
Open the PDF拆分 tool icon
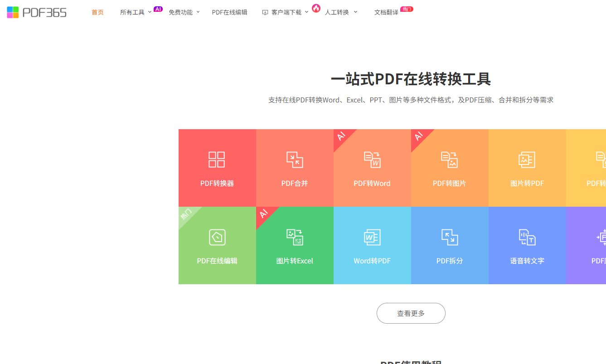450,237
